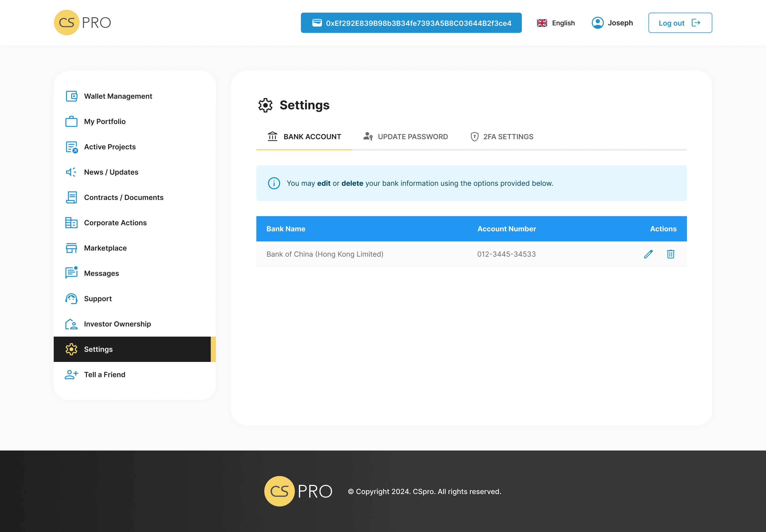Open Contracts / Documents section
The width and height of the screenshot is (766, 532).
123,197
